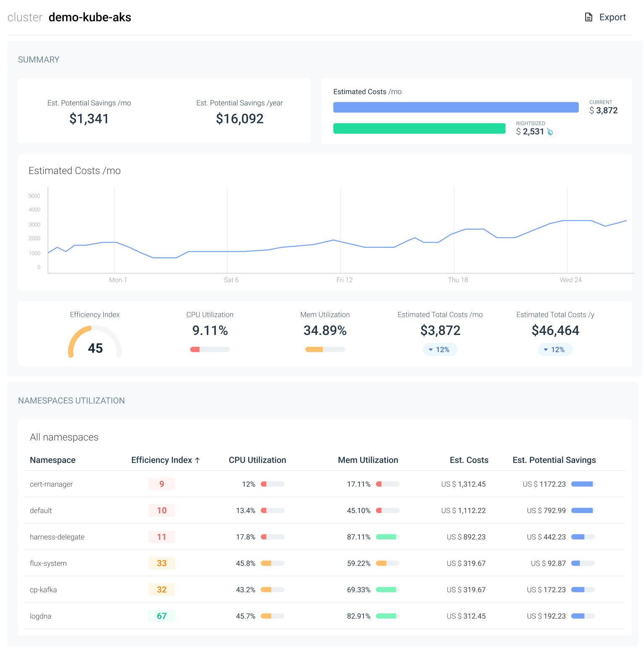644x649 pixels.
Task: Click the Export document icon
Action: click(589, 17)
